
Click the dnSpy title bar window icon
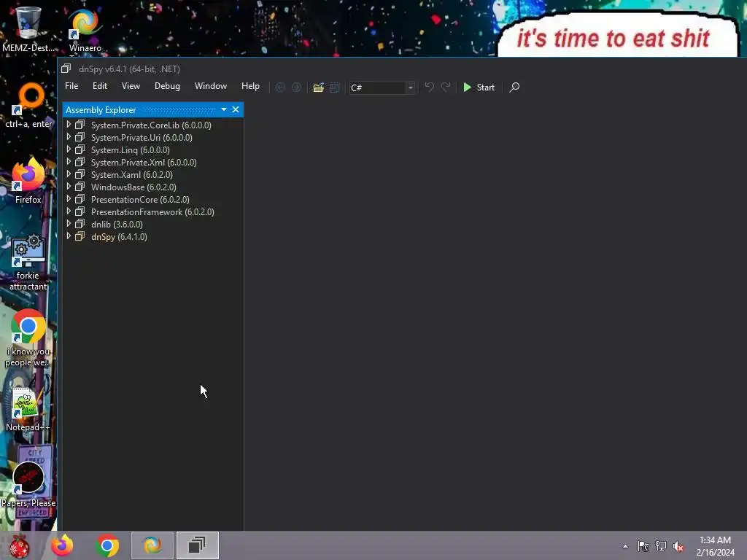66,69
